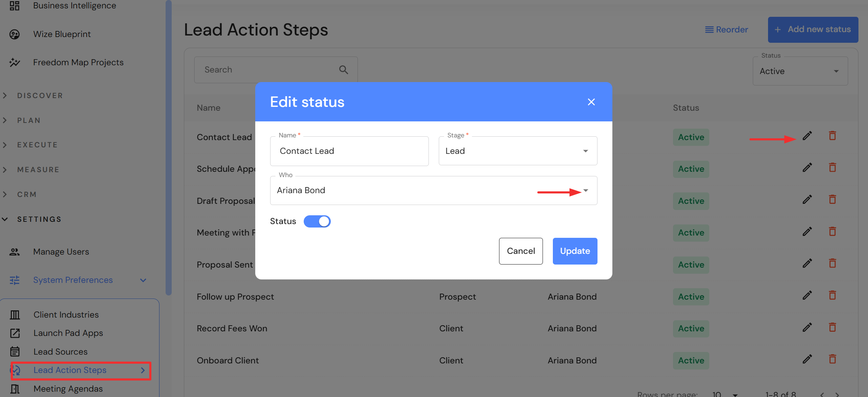Click the delete trash icon for Onboard Client
Viewport: 868px width, 397px height.
tap(832, 359)
